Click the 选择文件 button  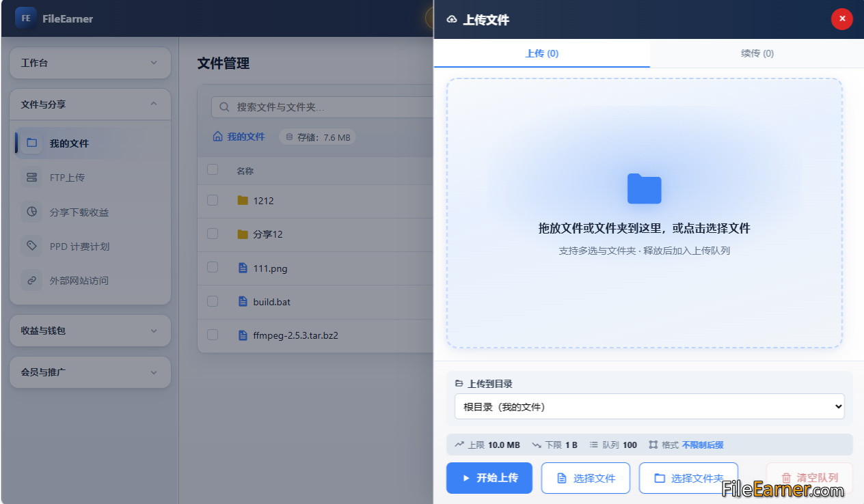586,478
